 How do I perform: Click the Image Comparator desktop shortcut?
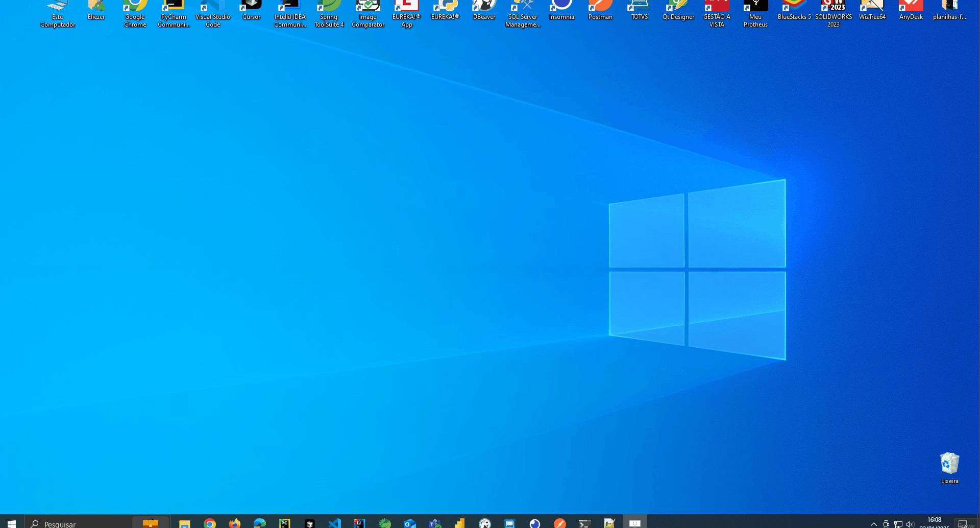(x=368, y=14)
